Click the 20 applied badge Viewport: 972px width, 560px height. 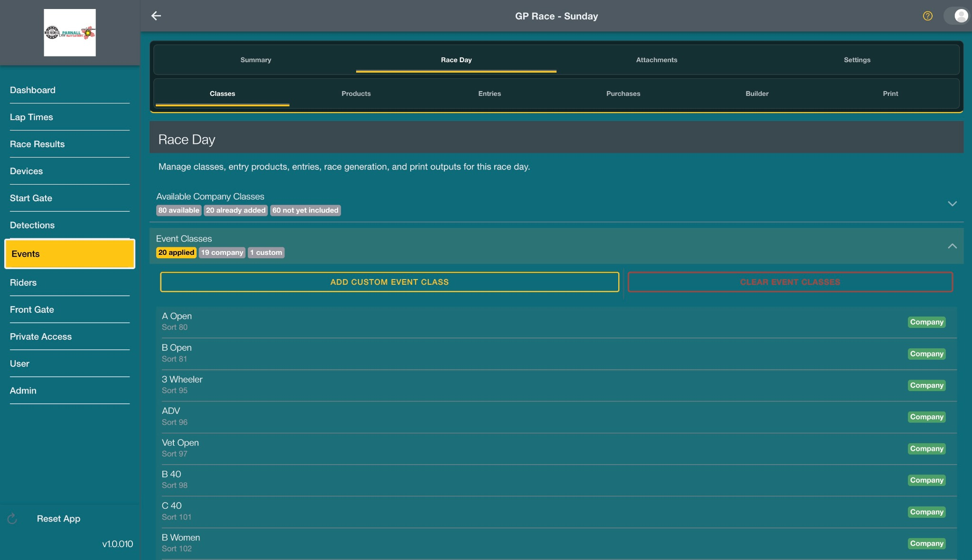[x=176, y=252]
